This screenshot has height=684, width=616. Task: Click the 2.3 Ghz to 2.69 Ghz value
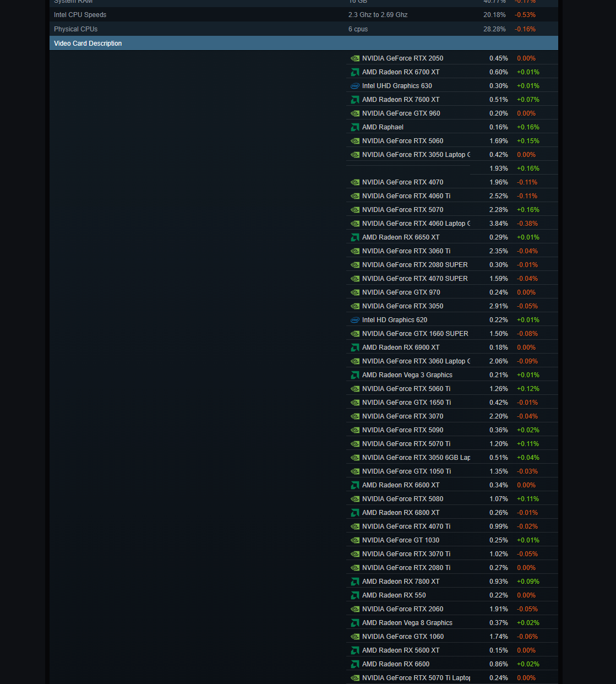click(x=378, y=15)
